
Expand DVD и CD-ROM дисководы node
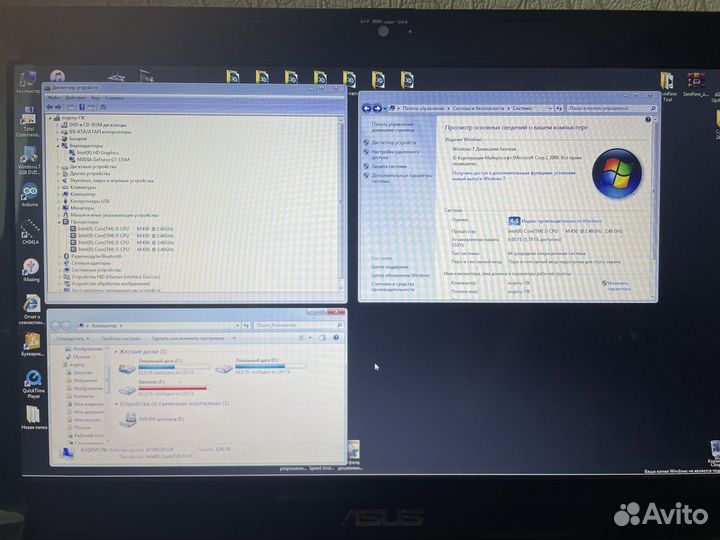tap(58, 125)
